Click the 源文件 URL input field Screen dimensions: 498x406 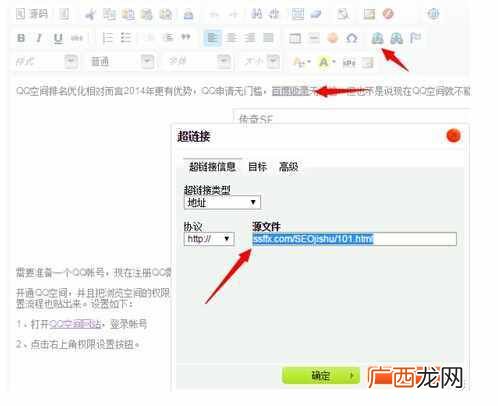coord(354,239)
